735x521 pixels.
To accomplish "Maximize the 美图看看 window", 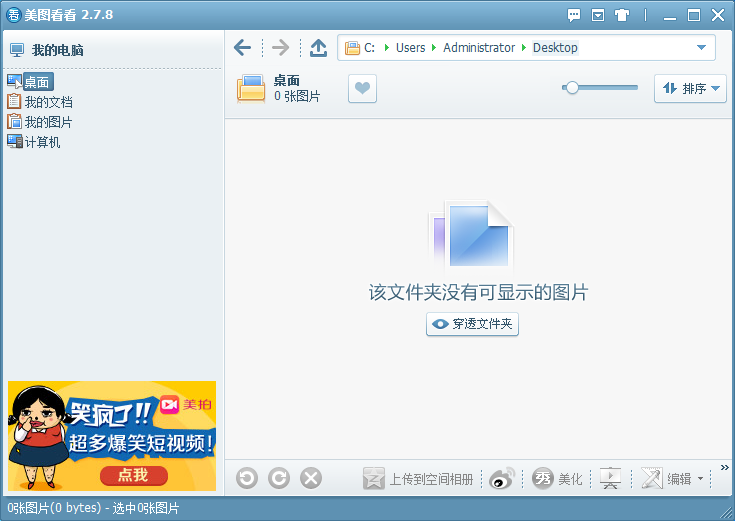I will [x=694, y=15].
